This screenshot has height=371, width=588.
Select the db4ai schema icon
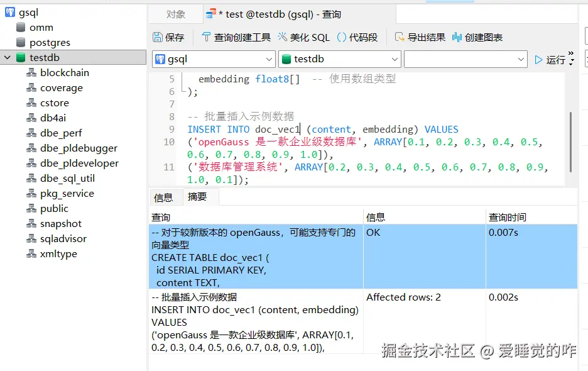point(31,118)
